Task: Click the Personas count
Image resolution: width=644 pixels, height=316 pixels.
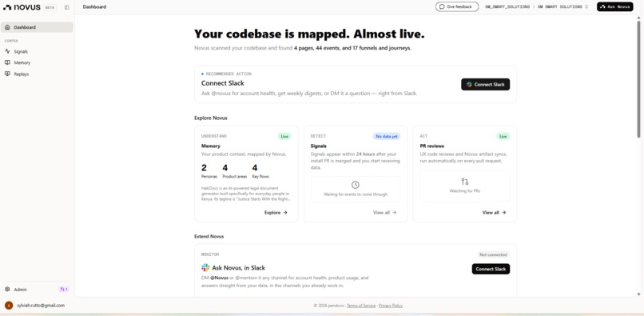Action: tap(204, 168)
